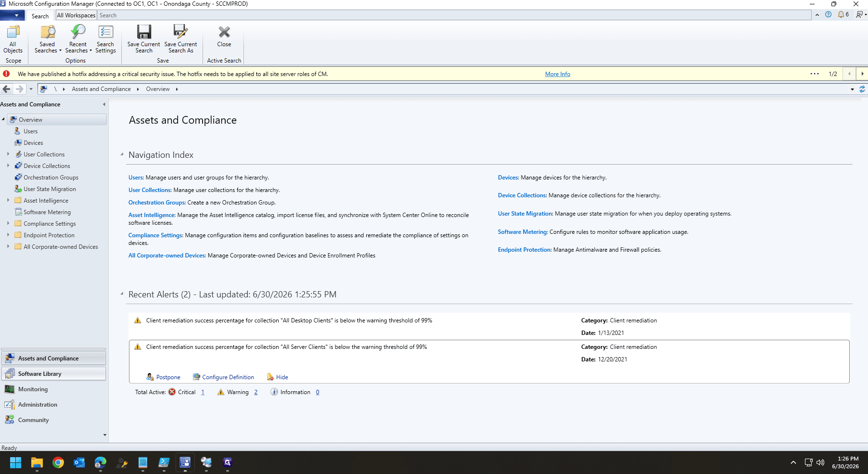Screen dimensions: 868x474
Task: Click the Save Current Search icon
Action: pos(144,32)
